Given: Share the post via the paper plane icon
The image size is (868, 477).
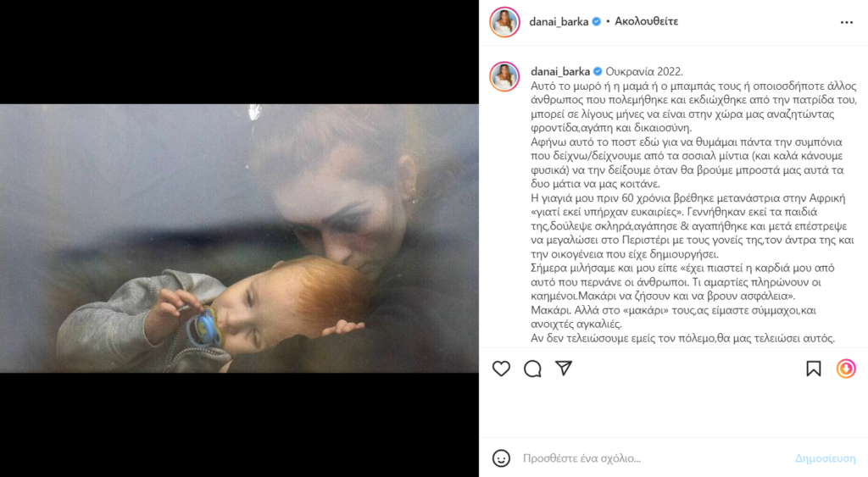Looking at the screenshot, I should pyautogui.click(x=564, y=368).
